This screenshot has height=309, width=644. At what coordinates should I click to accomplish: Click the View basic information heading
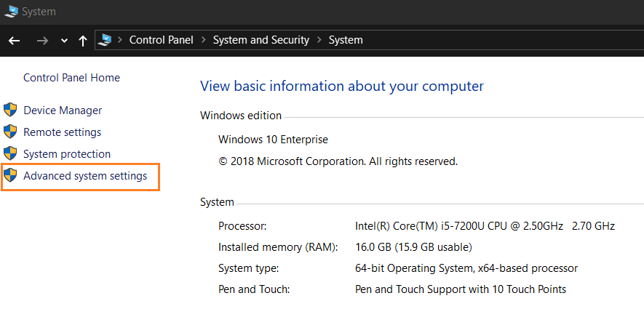342,87
